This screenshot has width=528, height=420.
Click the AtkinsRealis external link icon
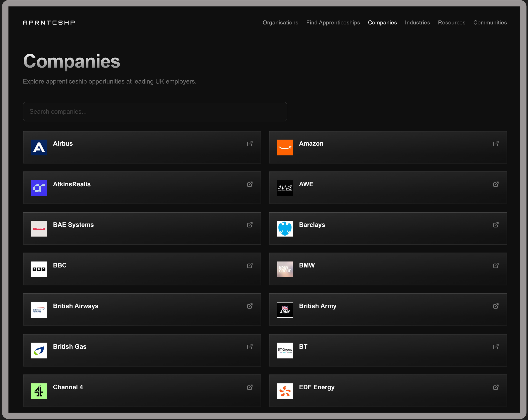point(250,184)
